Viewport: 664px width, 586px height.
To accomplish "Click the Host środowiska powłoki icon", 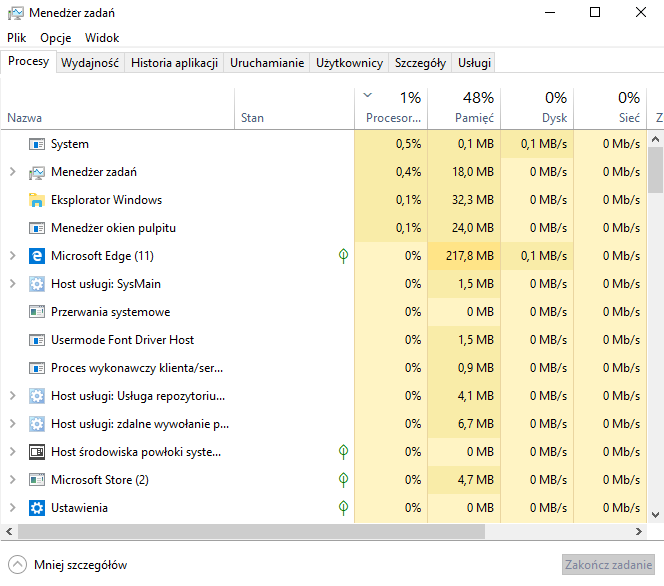I will pos(37,452).
